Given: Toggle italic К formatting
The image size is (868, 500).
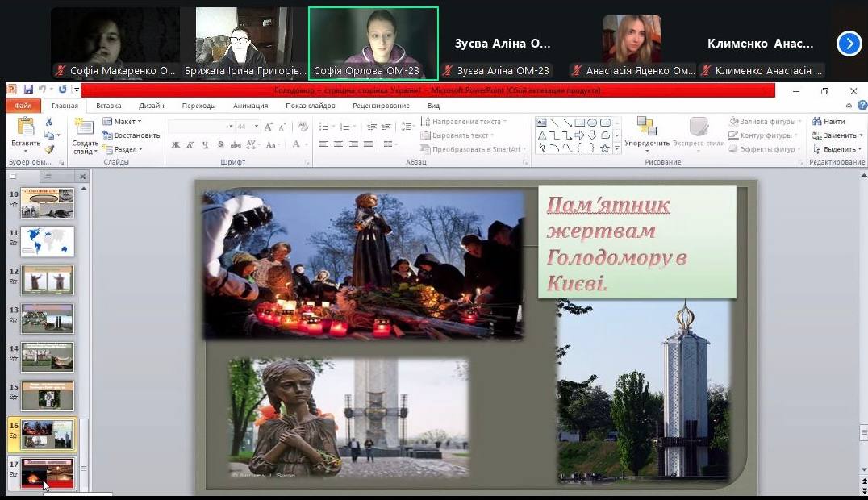Looking at the screenshot, I should click(190, 145).
